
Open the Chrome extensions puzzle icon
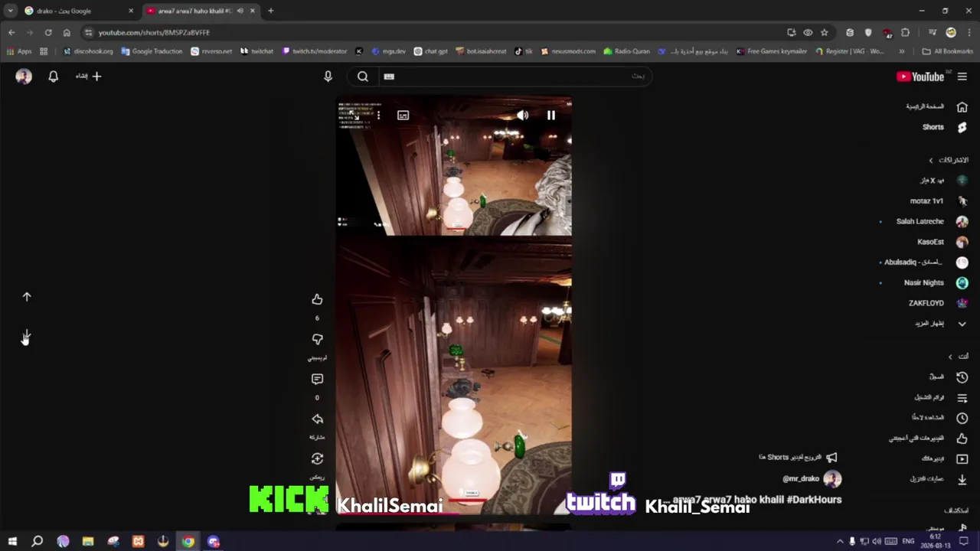coord(906,32)
